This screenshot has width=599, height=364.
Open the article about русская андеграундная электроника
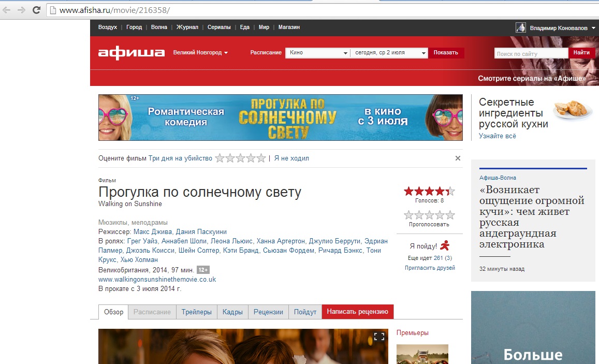pos(532,217)
